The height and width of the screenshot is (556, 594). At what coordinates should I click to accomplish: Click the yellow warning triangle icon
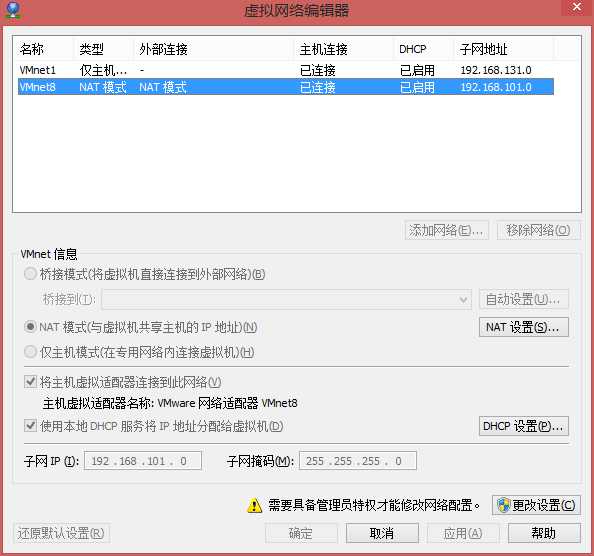254,506
